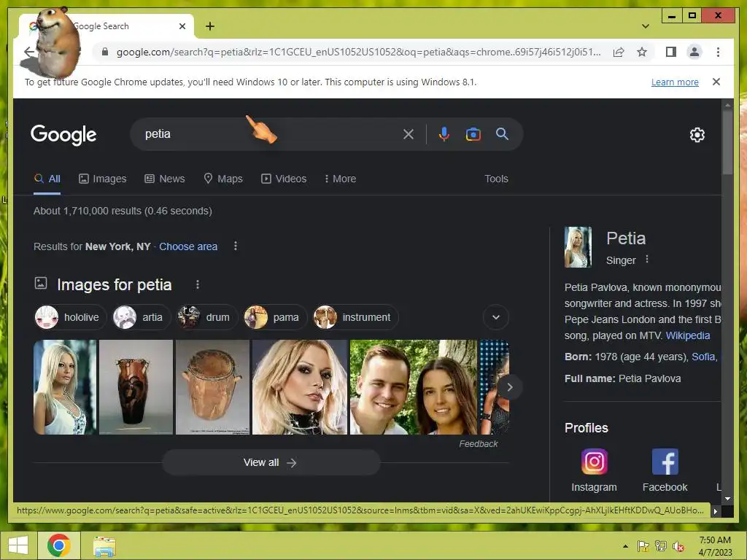Click the Google logo
Image resolution: width=747 pixels, height=560 pixels.
point(63,135)
